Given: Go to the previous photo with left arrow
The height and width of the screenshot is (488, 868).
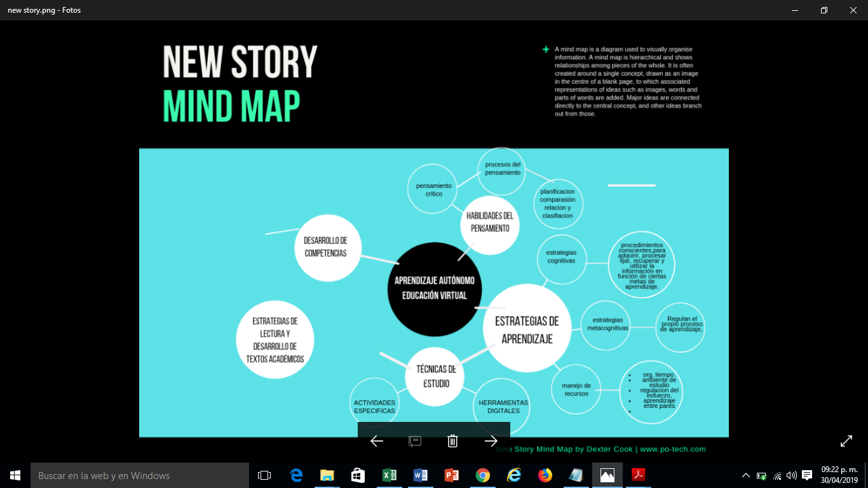Looking at the screenshot, I should (377, 441).
